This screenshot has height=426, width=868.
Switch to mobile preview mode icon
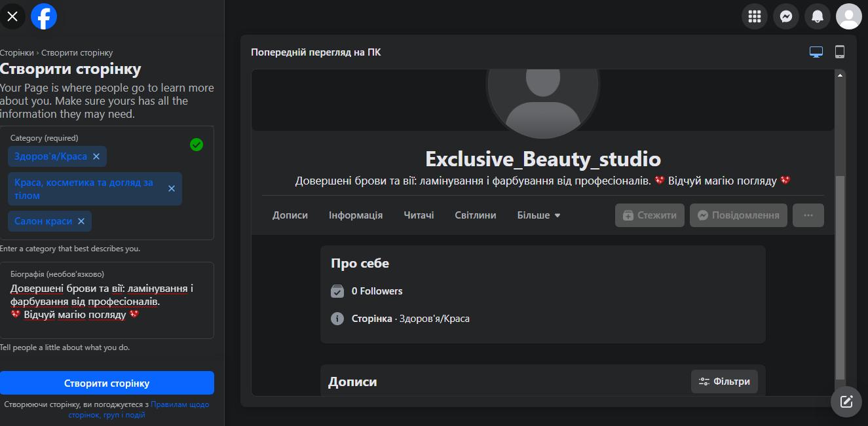tap(840, 52)
